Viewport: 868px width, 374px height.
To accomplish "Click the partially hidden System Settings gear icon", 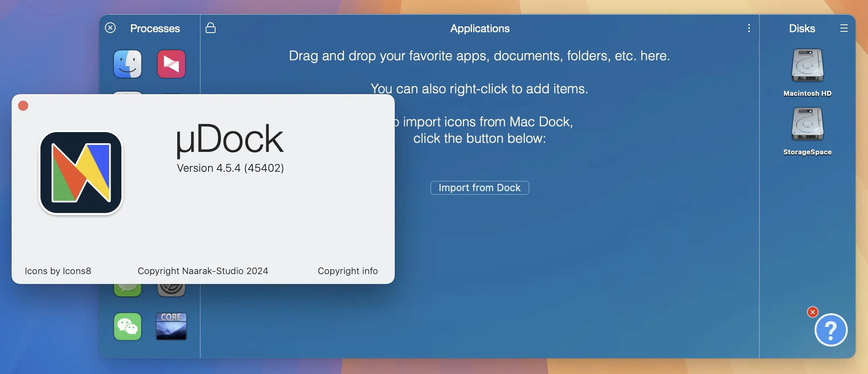I will [171, 290].
